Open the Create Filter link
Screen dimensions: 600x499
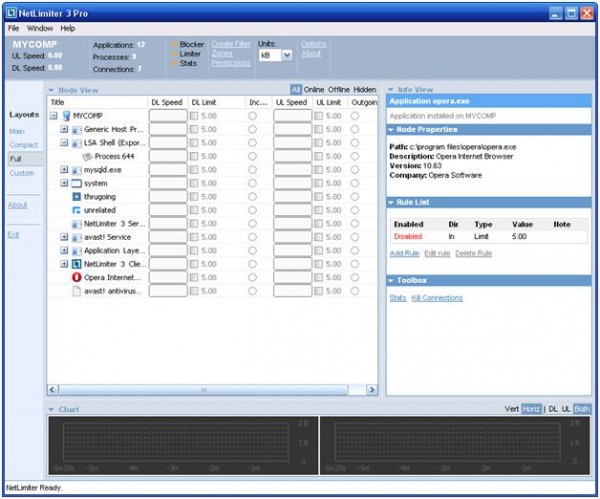pos(231,44)
